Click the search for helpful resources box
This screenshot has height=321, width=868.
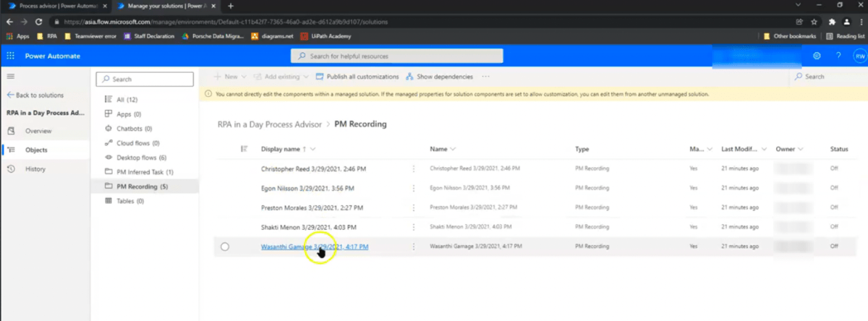click(x=396, y=56)
